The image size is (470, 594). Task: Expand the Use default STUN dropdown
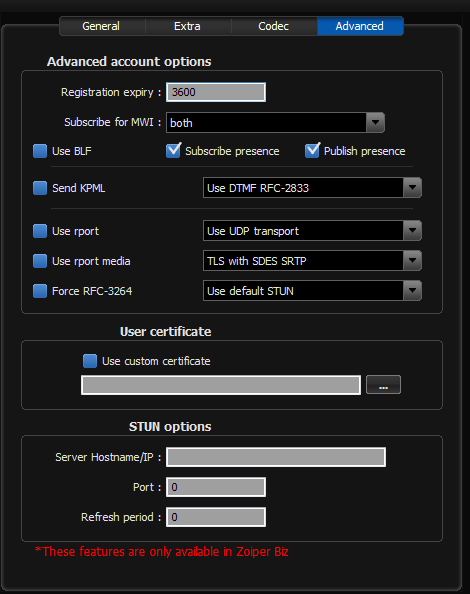[x=312, y=291]
